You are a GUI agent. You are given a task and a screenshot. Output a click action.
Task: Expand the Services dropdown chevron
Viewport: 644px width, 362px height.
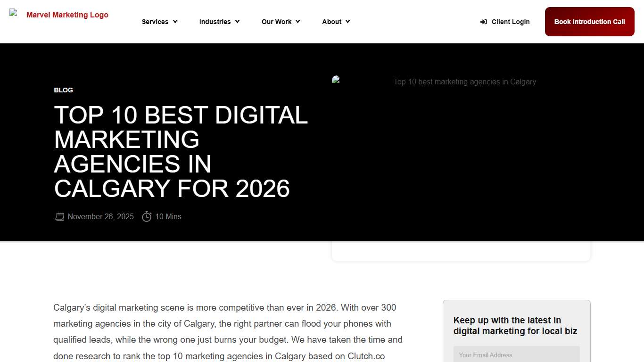(x=175, y=22)
